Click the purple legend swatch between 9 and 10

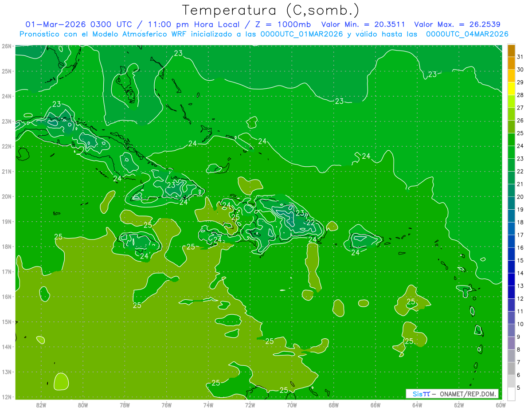coord(511,330)
